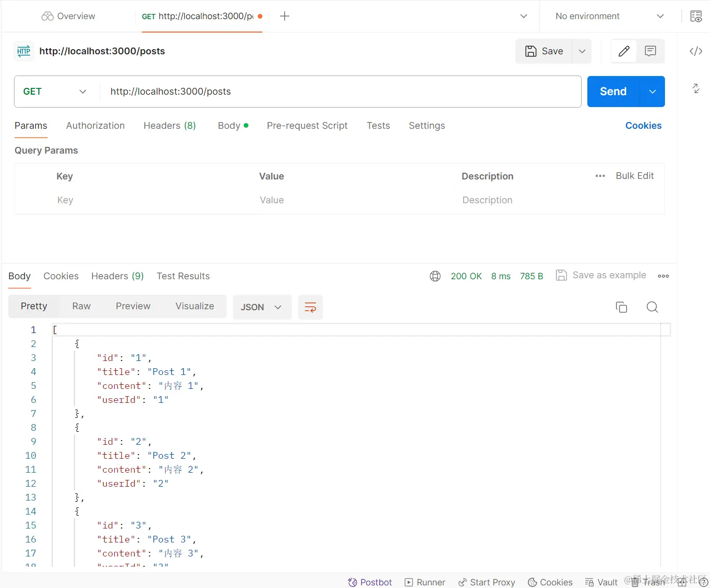Screen dimensions: 710x588
Task: Open a new request tab with plus
Action: [285, 16]
